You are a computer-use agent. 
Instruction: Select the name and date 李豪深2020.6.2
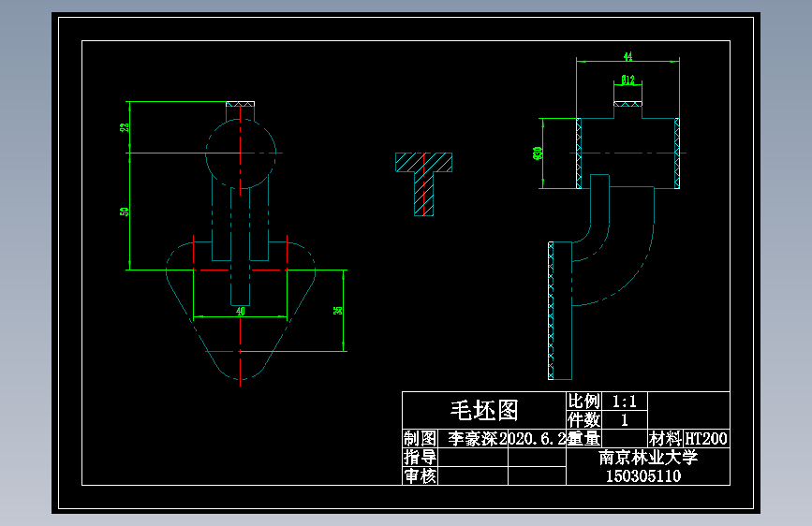pyautogui.click(x=508, y=439)
